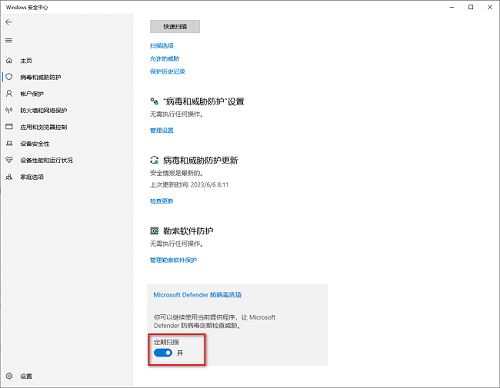
Task: Open the 保护历史记录 link
Action: (168, 71)
